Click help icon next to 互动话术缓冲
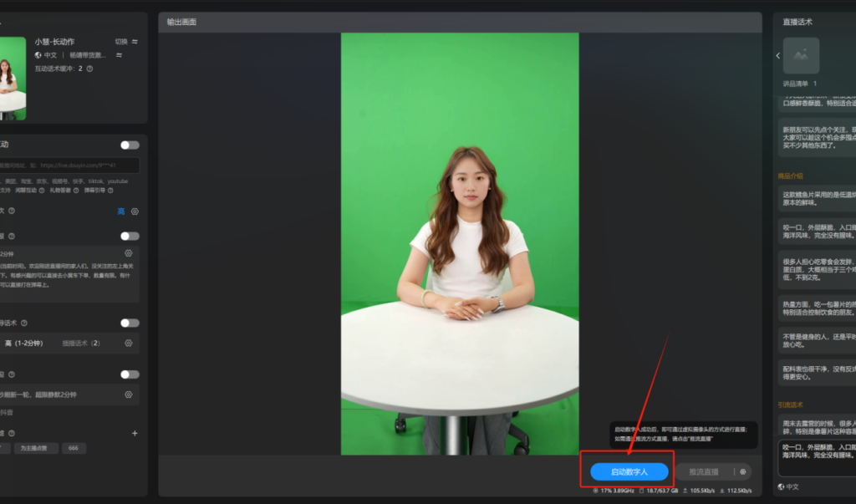The height and width of the screenshot is (504, 856). [89, 69]
